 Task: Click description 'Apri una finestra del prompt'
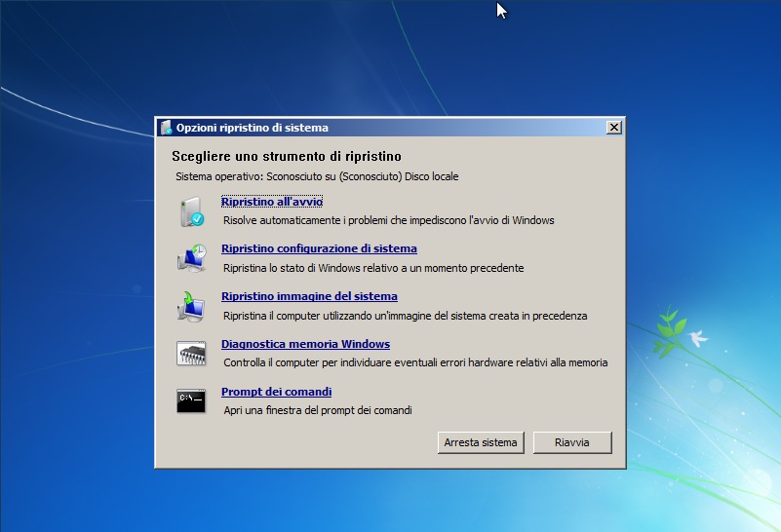pyautogui.click(x=318, y=410)
